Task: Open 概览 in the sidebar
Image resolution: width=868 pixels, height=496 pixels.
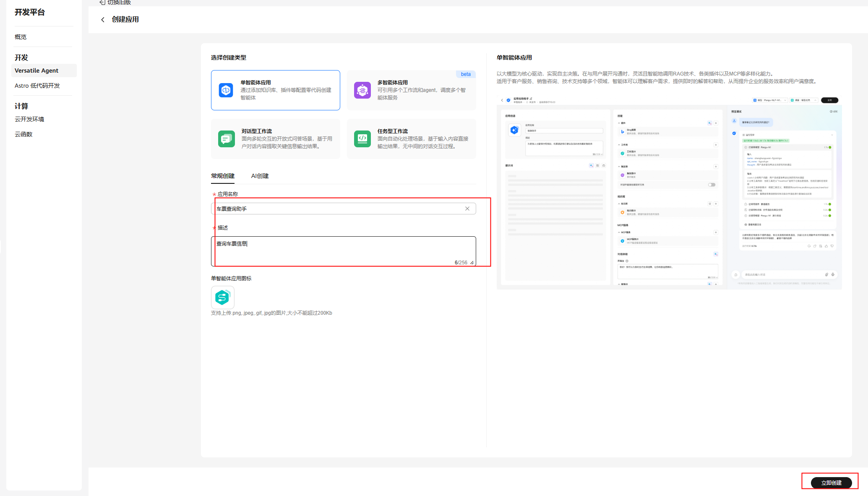Action: (21, 37)
